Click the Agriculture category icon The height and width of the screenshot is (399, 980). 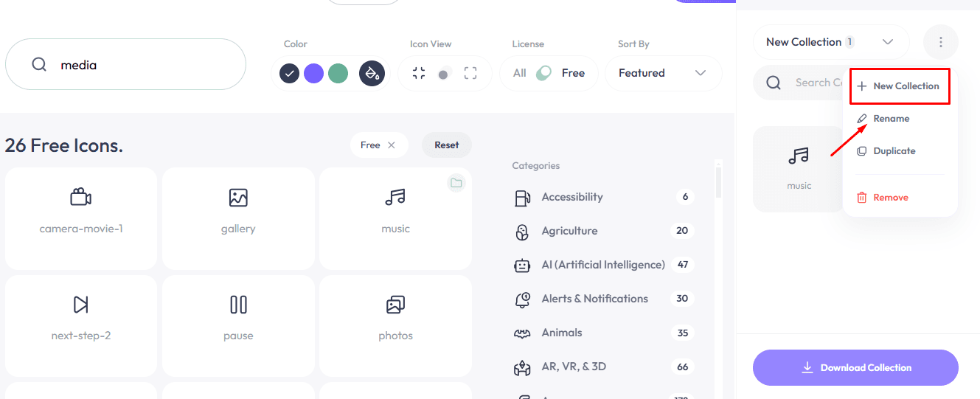point(522,232)
